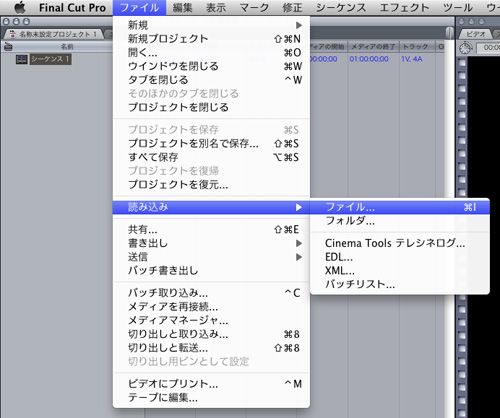Screen dimensions: 500x418
Task: Choose 共有... menu item
Action: [211, 229]
